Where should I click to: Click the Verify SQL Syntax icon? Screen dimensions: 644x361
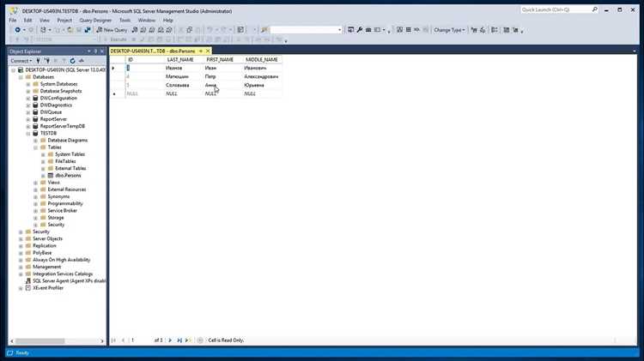coord(483,30)
